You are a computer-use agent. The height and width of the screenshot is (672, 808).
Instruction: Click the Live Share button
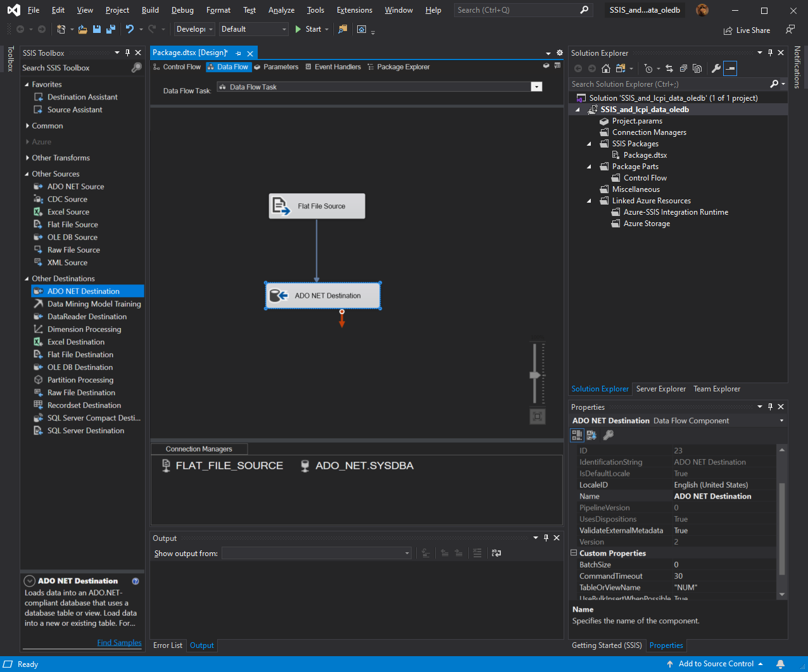[x=747, y=30]
